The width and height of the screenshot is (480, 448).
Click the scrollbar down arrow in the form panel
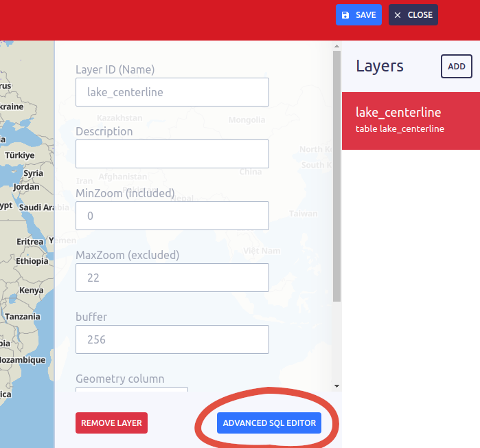[x=336, y=386]
